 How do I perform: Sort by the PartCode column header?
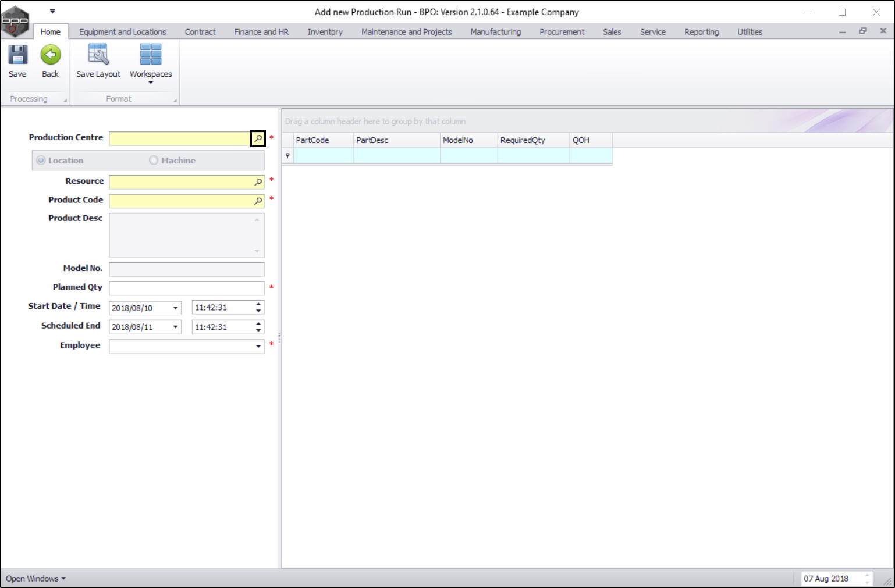[x=324, y=140]
